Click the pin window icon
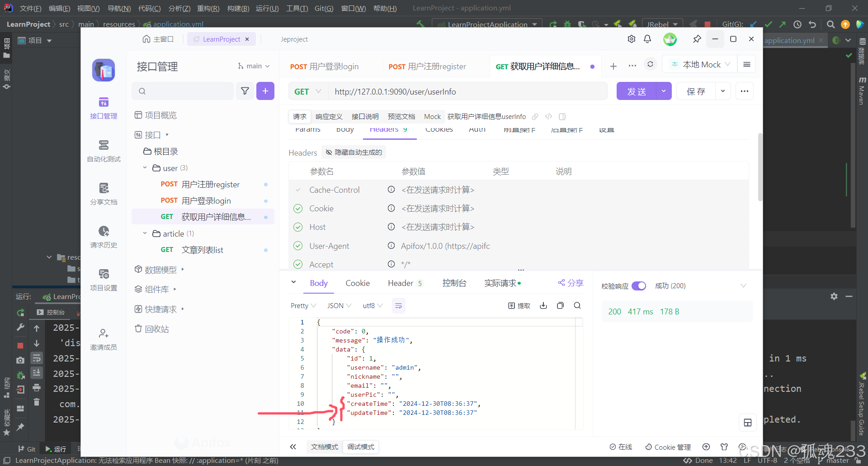The height and width of the screenshot is (466, 868). (x=697, y=39)
